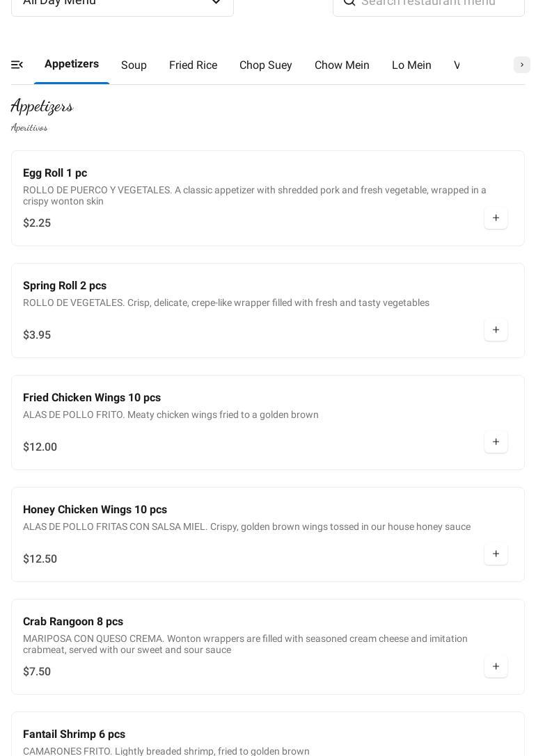Click the search magnifier icon
Screen dimensions: 536x756
(x=349, y=2)
